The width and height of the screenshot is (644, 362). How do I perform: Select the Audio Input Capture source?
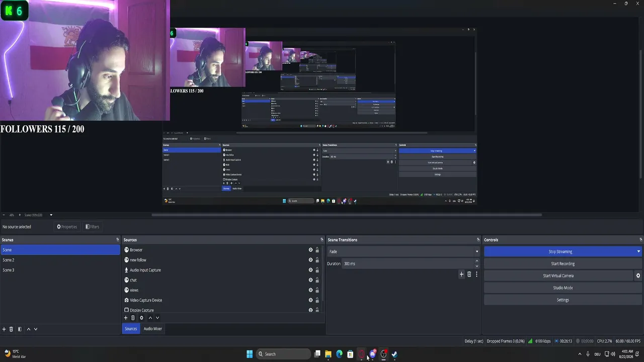click(x=223, y=270)
